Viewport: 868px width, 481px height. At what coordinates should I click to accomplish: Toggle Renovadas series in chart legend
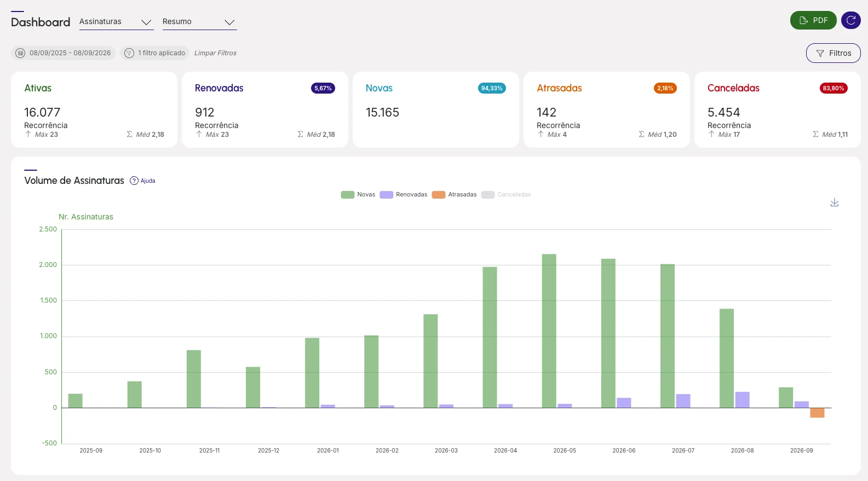[404, 195]
